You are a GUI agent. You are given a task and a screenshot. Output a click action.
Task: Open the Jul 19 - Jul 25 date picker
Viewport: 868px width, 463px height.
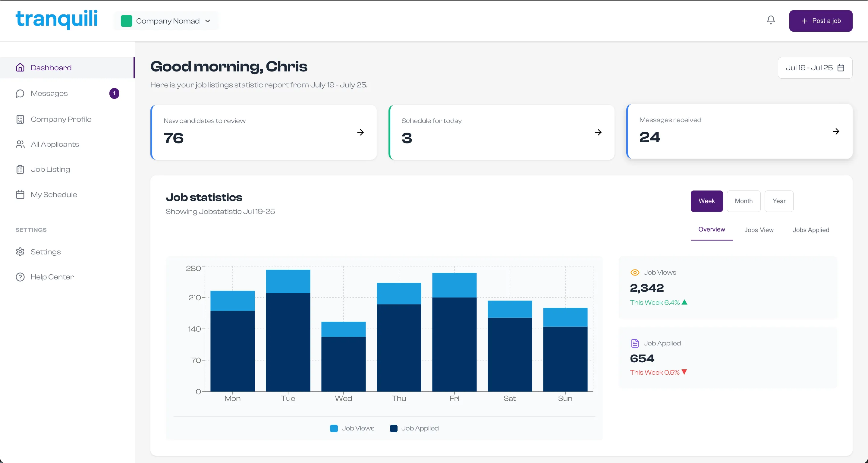815,68
